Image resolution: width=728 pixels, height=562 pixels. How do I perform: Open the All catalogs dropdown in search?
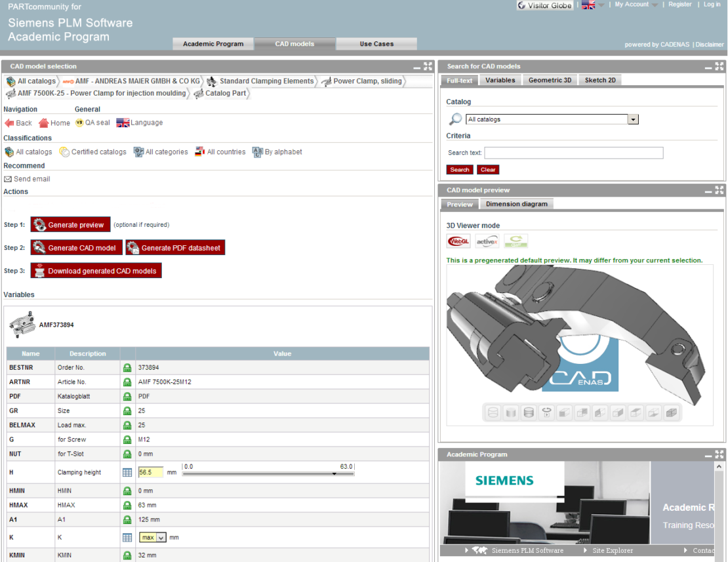click(x=633, y=119)
